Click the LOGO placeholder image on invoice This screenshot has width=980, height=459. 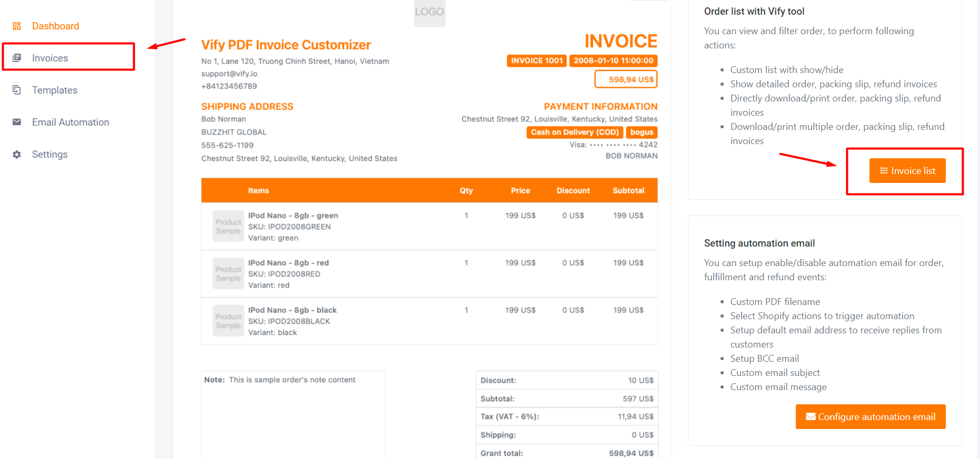429,12
